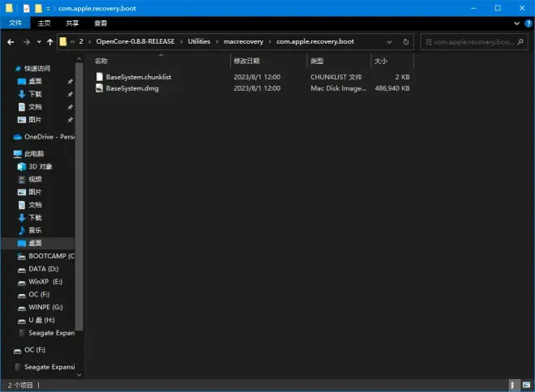The image size is (535, 392).
Task: Switch to details view in status bar
Action: click(x=512, y=386)
